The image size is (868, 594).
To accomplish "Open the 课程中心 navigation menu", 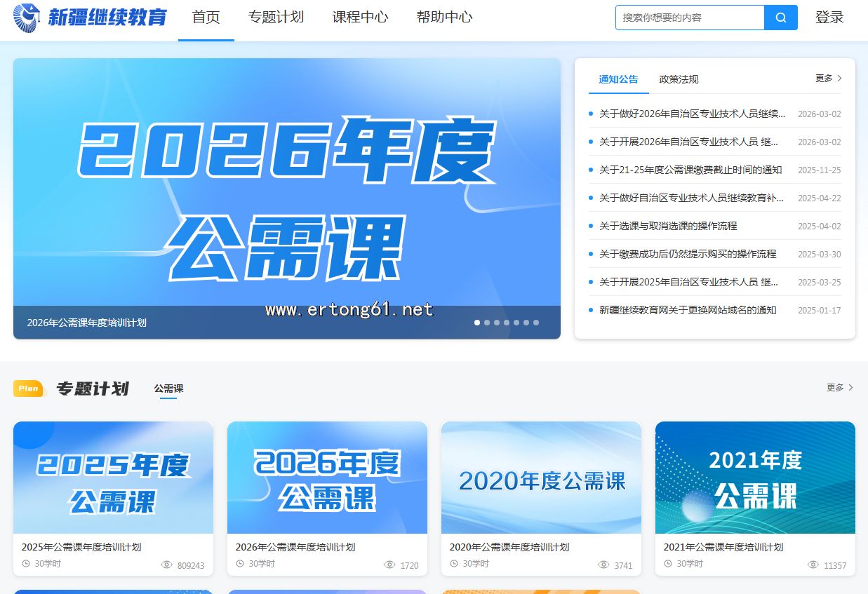I will [360, 18].
